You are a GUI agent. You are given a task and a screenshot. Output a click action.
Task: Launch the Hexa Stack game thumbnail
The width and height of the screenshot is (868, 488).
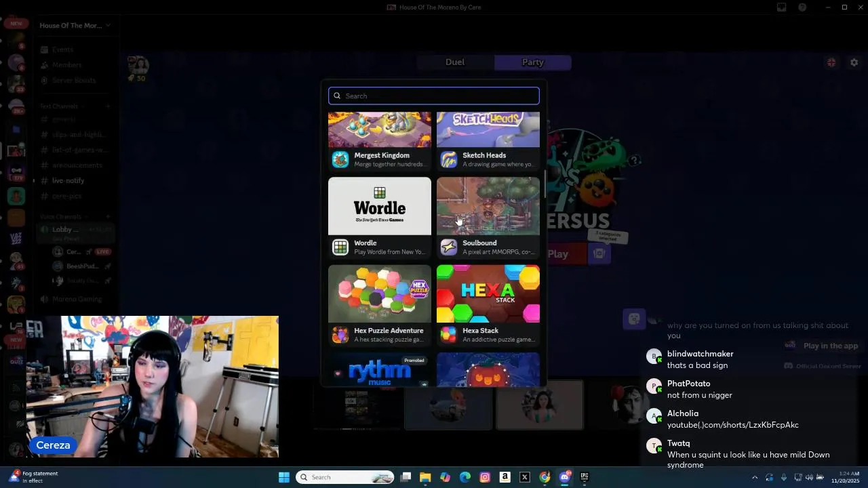488,293
